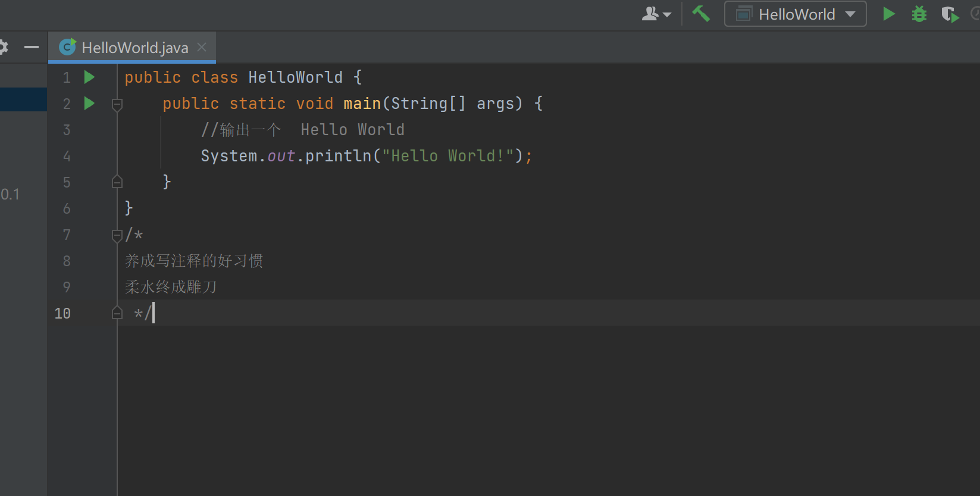Screen dimensions: 980x496
Task: Hide the side panel with minus icon
Action: click(x=32, y=47)
